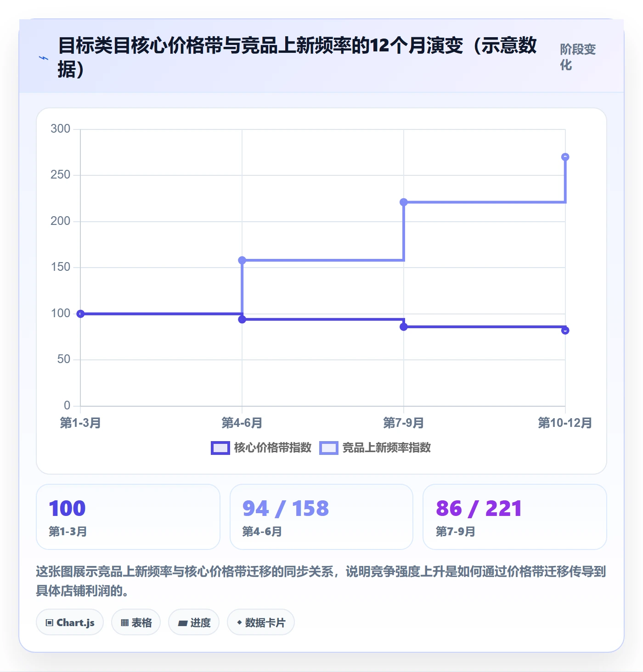Click the 核心价格带 data point at 第4-6月
Screen dimensions: 643x672
pyautogui.click(x=242, y=319)
